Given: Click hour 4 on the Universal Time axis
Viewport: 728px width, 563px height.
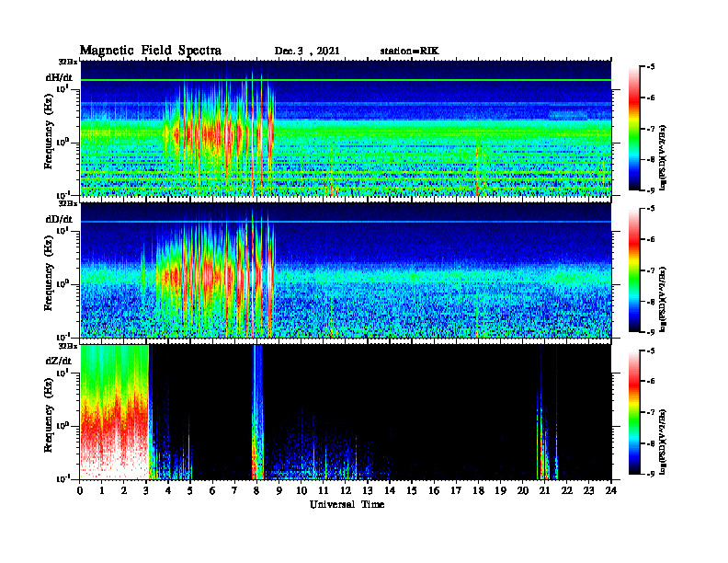Looking at the screenshot, I should (x=168, y=491).
